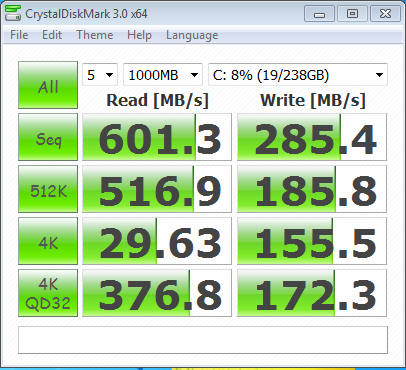
Task: Click the Seq write result 285.4
Action: 312,137
